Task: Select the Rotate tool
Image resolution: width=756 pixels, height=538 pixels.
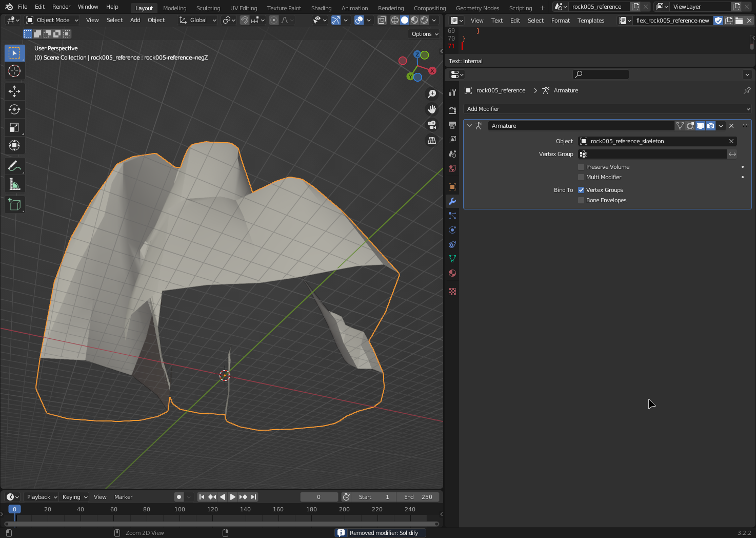Action: [14, 109]
